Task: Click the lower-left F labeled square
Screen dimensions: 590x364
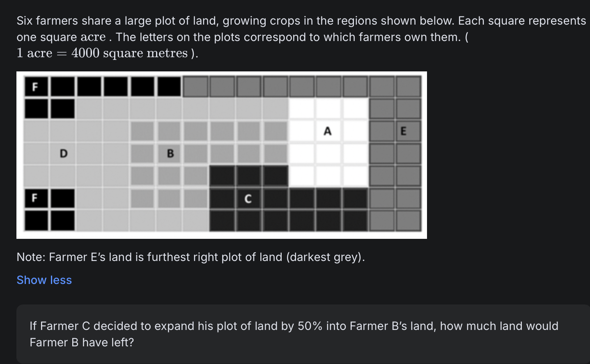Action: pos(36,199)
